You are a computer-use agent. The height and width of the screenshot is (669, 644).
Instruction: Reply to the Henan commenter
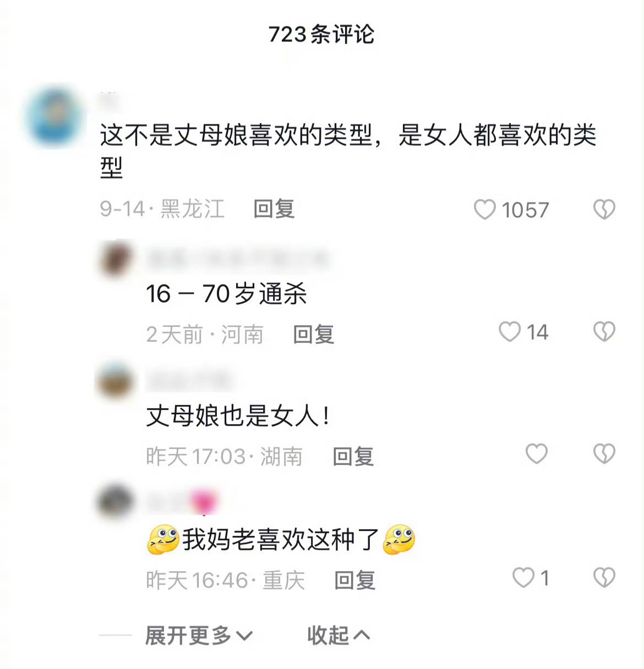pos(314,334)
